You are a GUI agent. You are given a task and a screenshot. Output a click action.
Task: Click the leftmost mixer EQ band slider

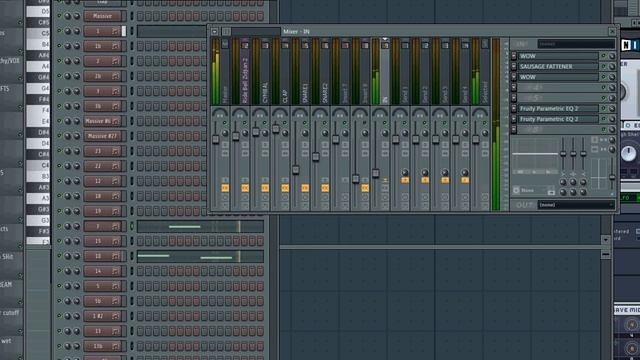[563, 154]
